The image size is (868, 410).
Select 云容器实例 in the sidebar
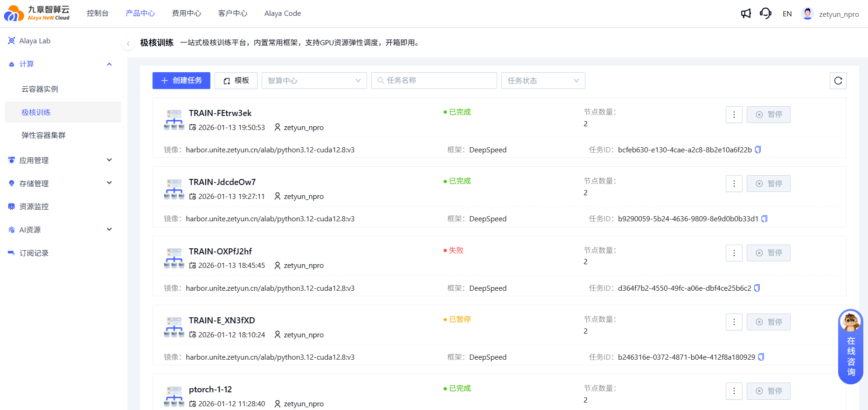tap(63, 89)
